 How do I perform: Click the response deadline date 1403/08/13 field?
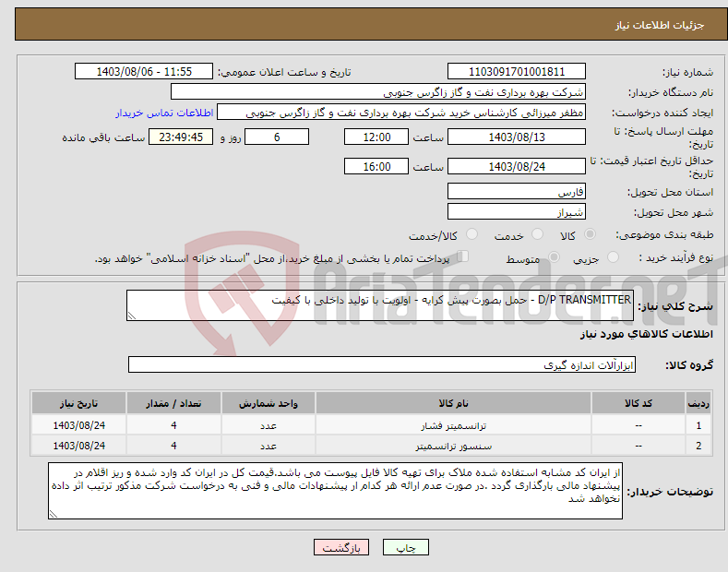click(x=517, y=137)
